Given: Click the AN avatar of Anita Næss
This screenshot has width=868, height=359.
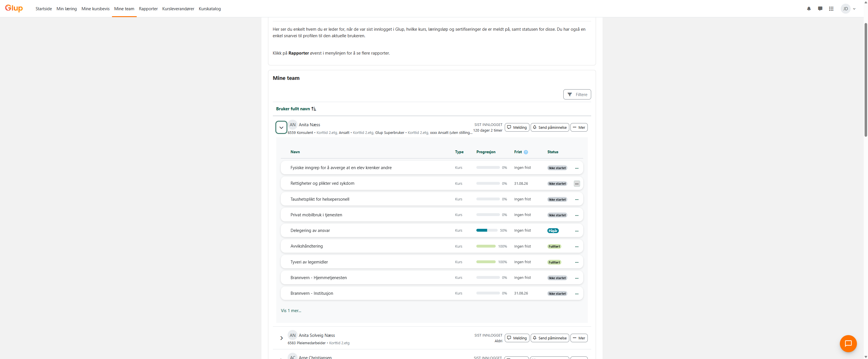Looking at the screenshot, I should click(x=292, y=125).
